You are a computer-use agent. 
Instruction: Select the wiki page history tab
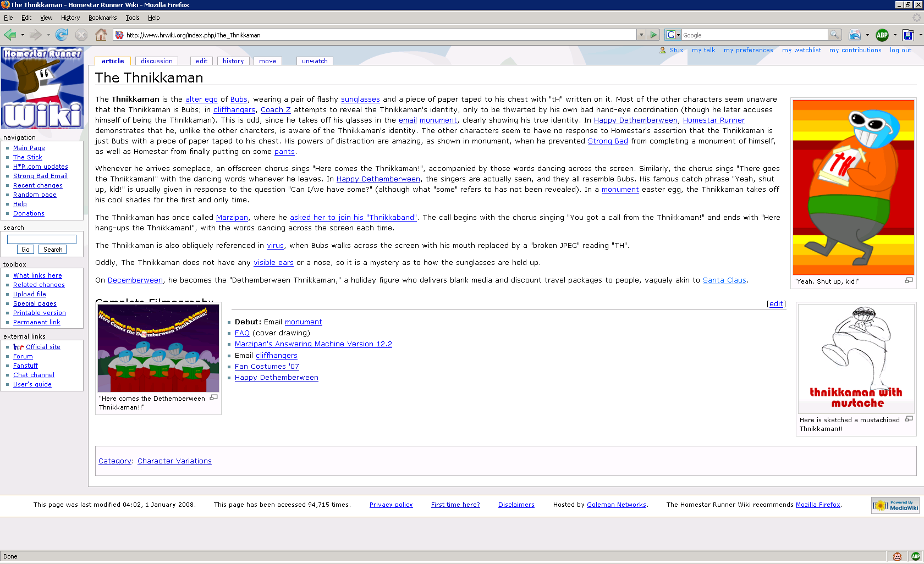[233, 61]
